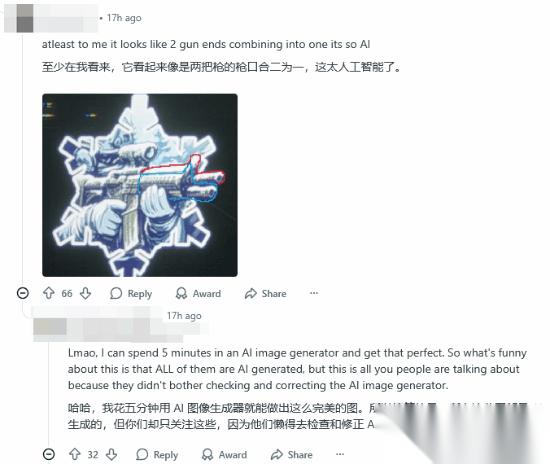Collapse the 32-point reply thread
Screen dimensions: 550x464
[x=49, y=454]
